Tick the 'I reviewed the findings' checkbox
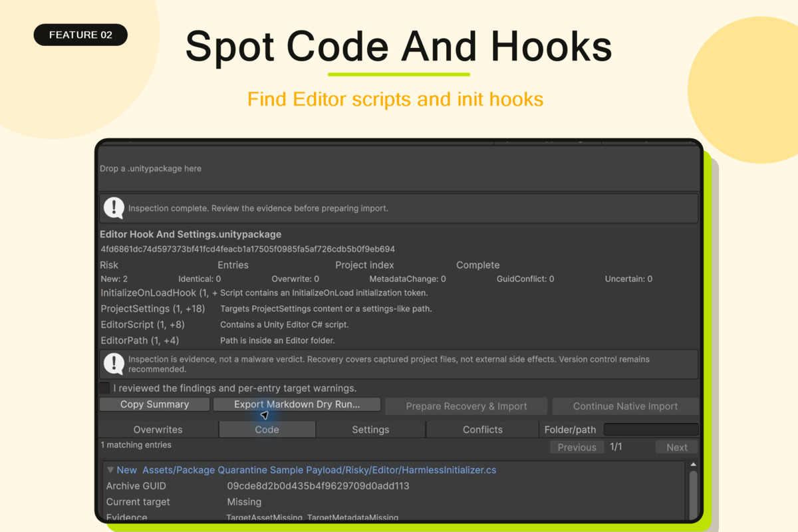 tap(104, 388)
